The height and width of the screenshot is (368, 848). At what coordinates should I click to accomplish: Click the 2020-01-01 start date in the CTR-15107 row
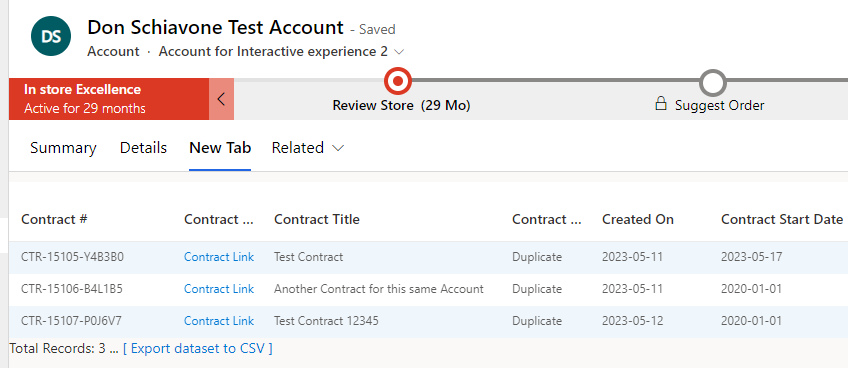click(x=752, y=321)
